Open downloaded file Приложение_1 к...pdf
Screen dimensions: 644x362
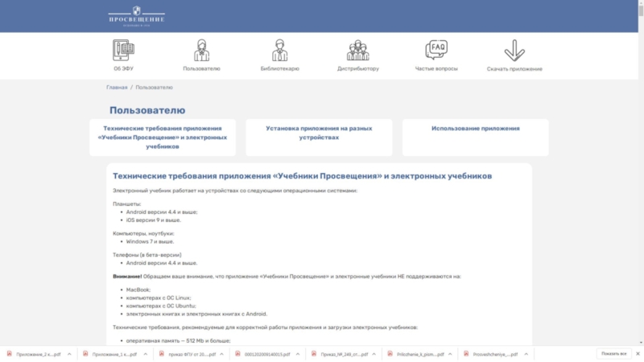pos(114,354)
